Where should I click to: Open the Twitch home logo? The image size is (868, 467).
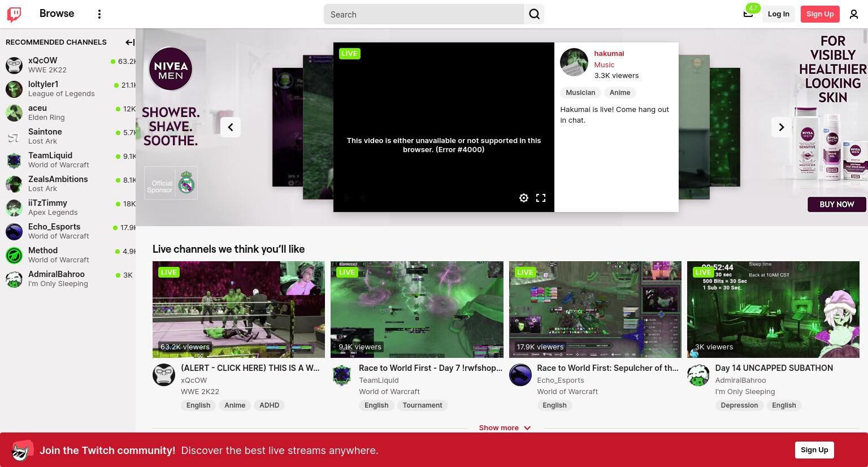point(14,14)
